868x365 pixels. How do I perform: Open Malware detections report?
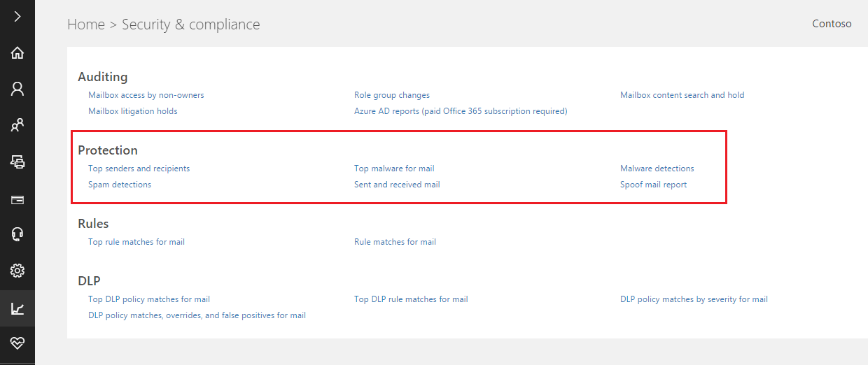click(x=657, y=169)
